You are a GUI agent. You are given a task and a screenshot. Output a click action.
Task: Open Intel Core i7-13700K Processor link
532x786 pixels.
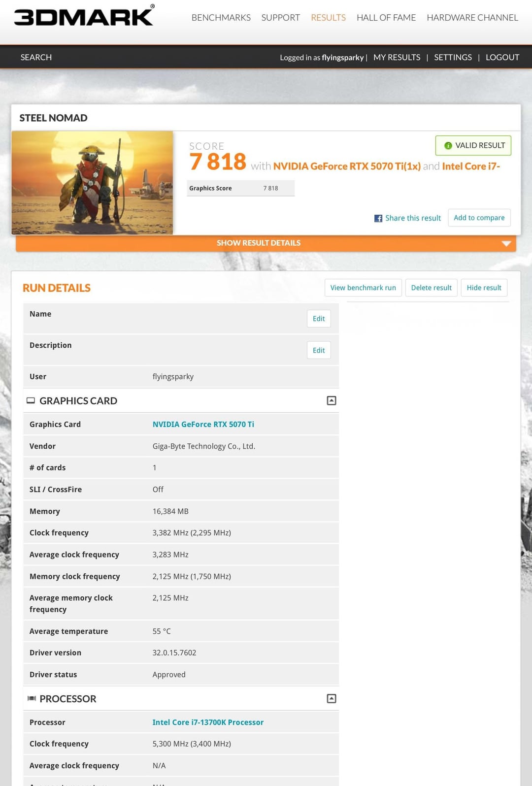tap(208, 722)
